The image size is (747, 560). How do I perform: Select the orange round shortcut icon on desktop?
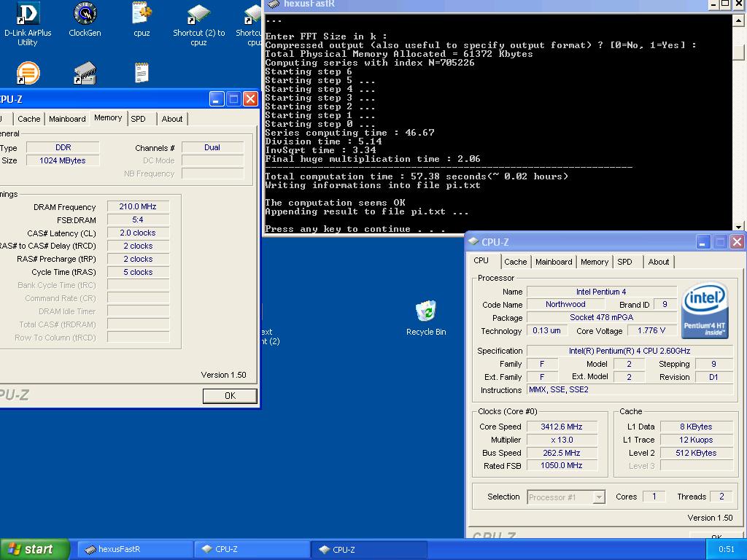click(x=28, y=72)
